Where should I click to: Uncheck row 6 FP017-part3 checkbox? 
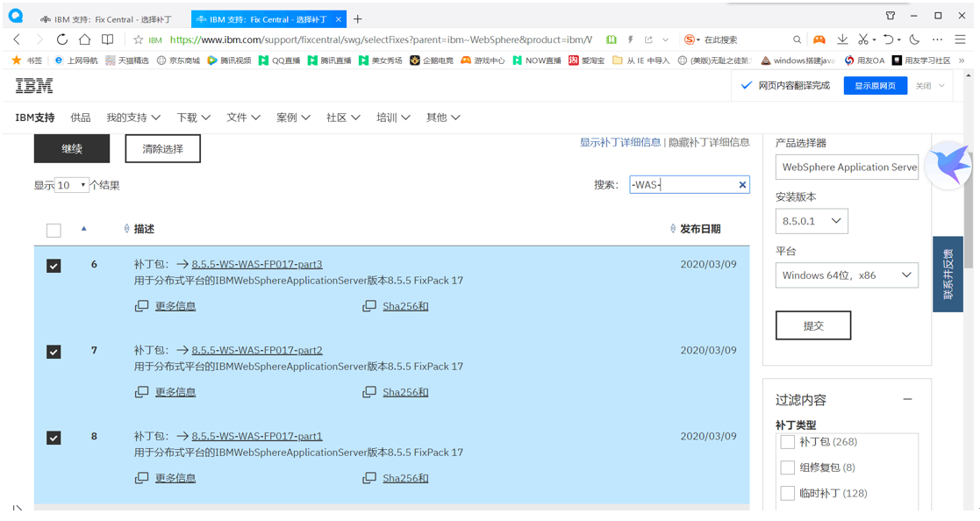(x=54, y=266)
